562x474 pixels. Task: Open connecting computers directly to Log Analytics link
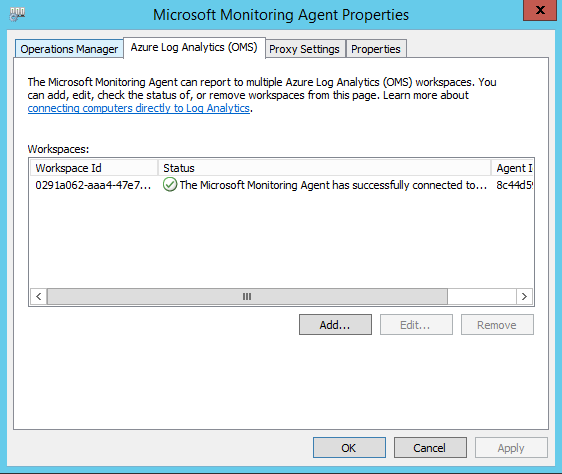tap(138, 108)
